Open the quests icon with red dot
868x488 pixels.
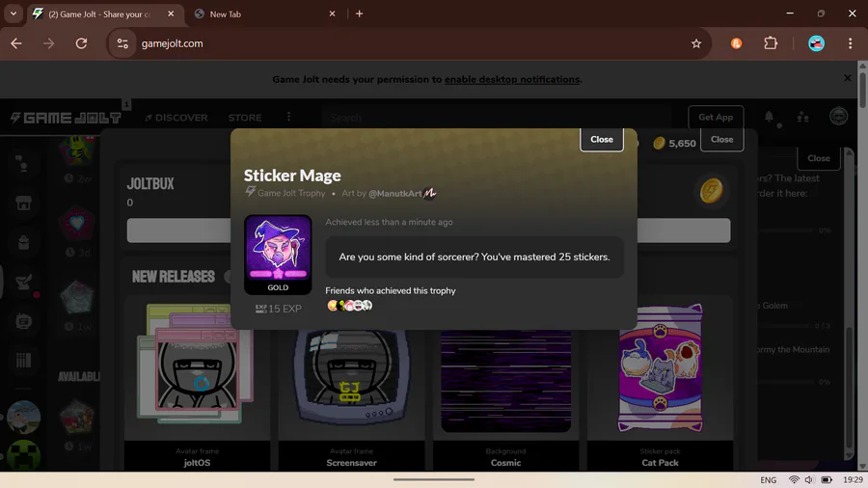(x=23, y=283)
